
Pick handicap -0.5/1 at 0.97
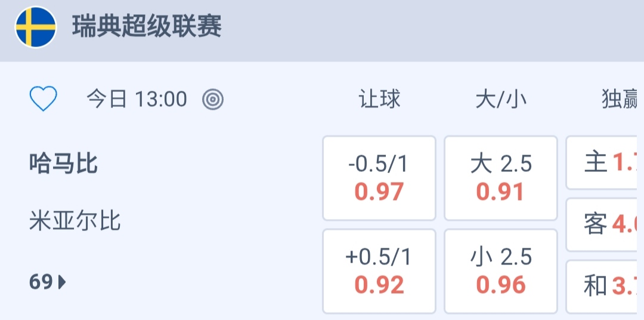point(379,178)
